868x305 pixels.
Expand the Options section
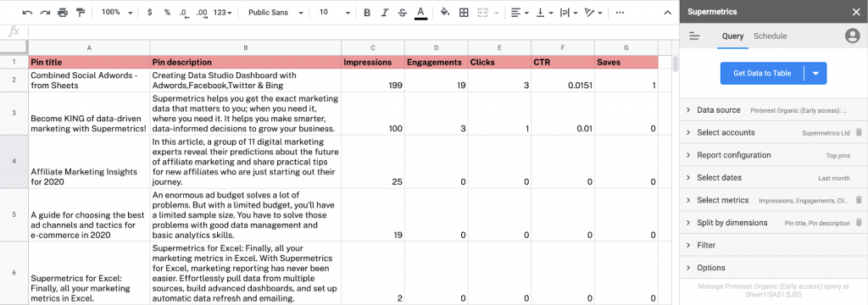tap(773, 268)
